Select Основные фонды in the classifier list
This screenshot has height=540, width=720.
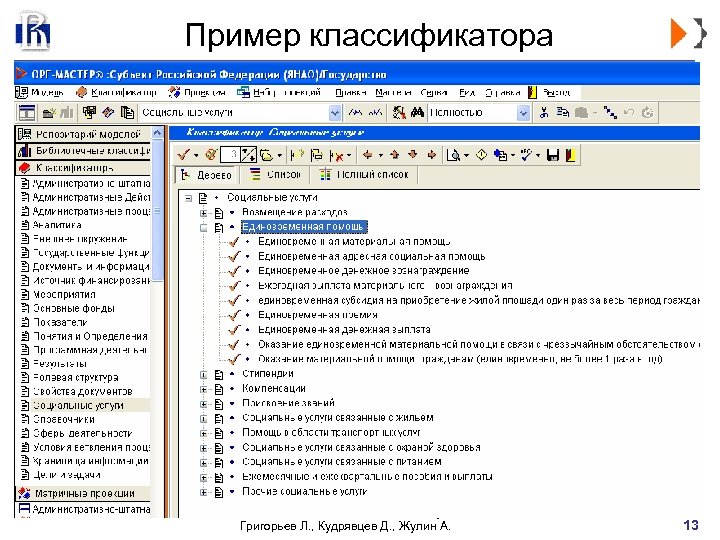[x=73, y=308]
